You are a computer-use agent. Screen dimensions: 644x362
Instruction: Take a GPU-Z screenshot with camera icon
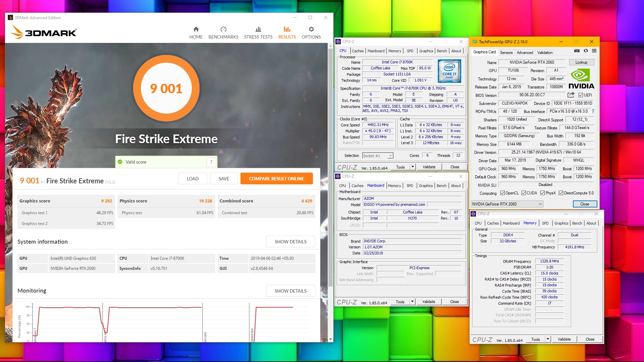(x=577, y=51)
